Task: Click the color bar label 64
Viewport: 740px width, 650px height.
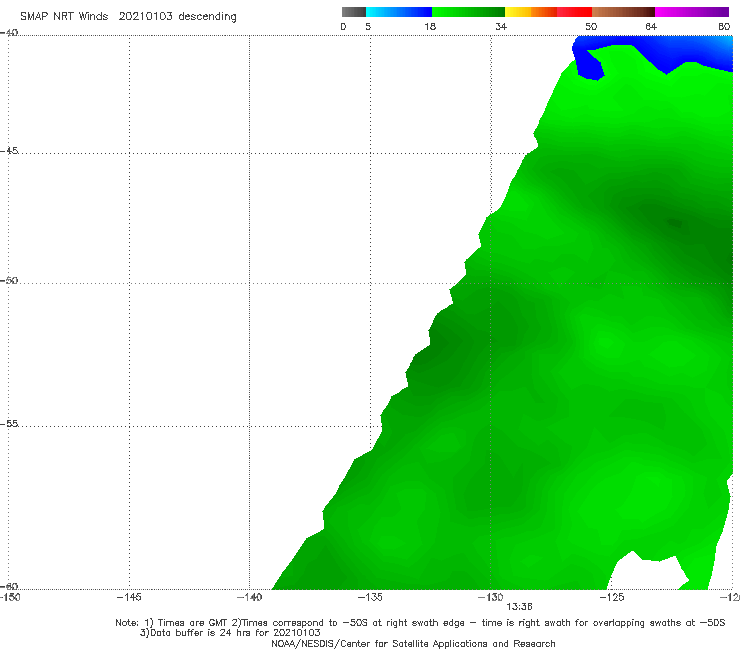Action: (651, 26)
